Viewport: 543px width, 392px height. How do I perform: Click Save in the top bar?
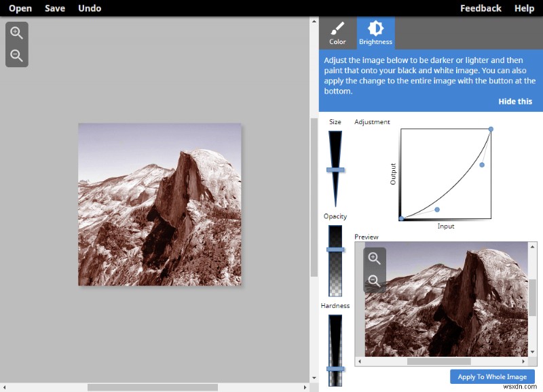(x=55, y=8)
